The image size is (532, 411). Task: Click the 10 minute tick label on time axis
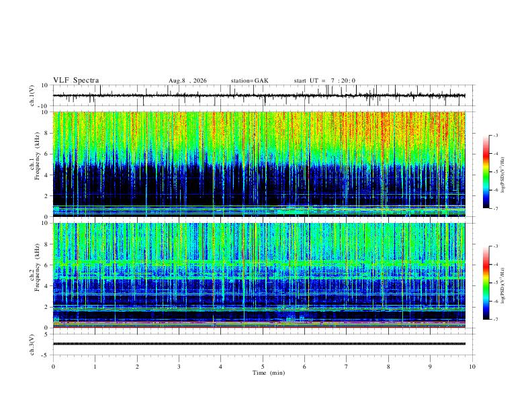[x=472, y=367]
